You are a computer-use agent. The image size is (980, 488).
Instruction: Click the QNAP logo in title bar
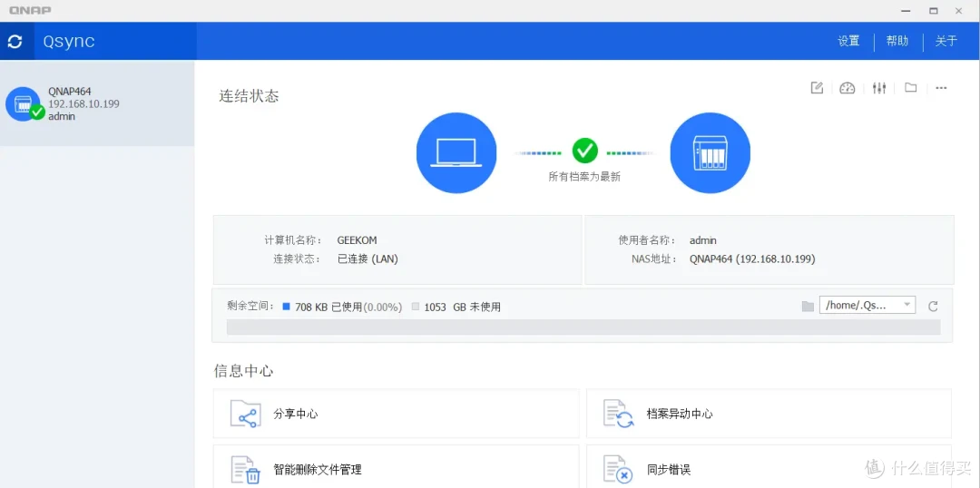point(30,11)
